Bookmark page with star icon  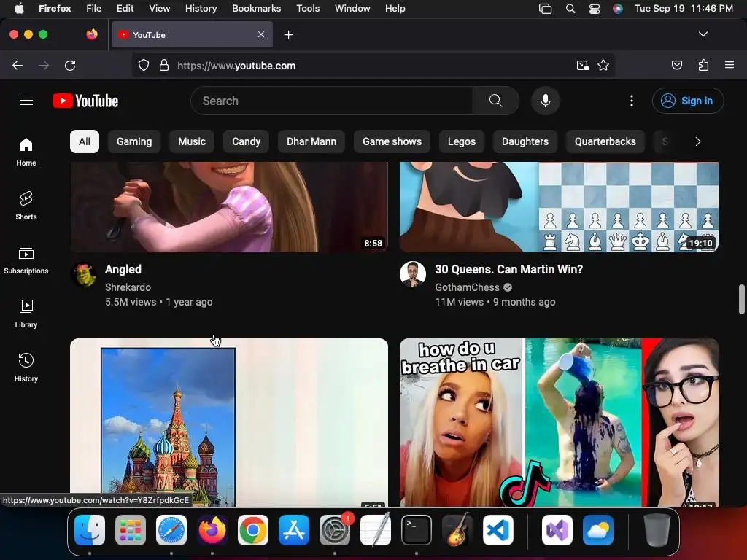pyautogui.click(x=603, y=65)
